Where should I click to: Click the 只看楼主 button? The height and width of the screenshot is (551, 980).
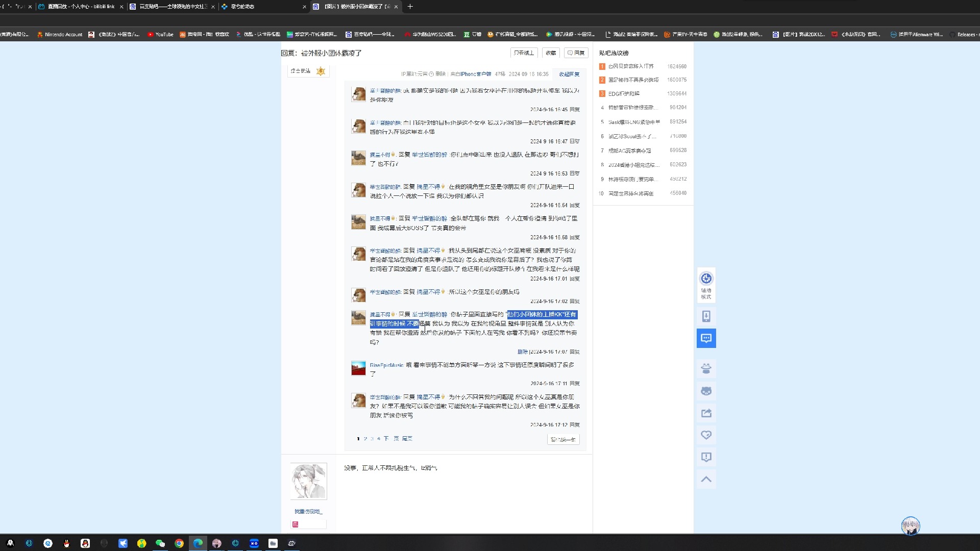[524, 53]
